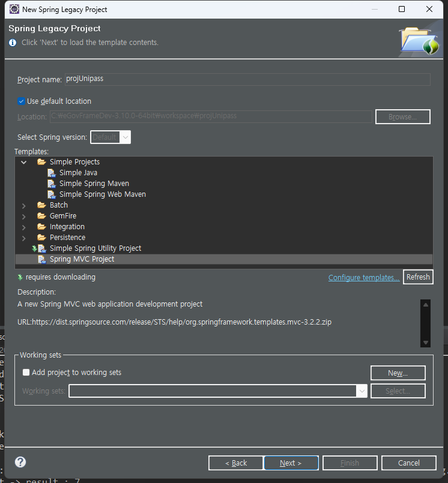Open the Configure templates... link

tap(364, 278)
